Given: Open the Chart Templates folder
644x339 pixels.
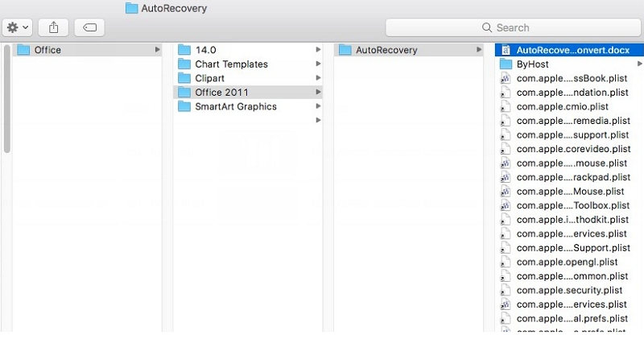Looking at the screenshot, I should point(231,64).
